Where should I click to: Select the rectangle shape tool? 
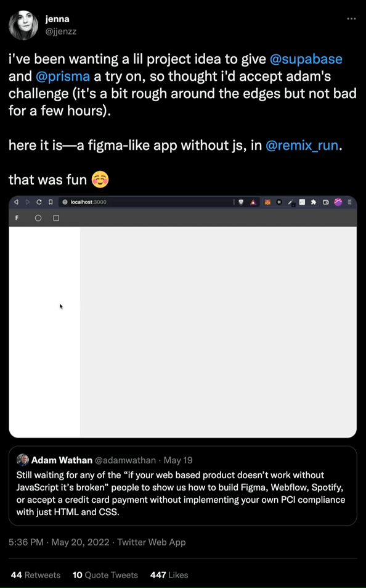[56, 218]
